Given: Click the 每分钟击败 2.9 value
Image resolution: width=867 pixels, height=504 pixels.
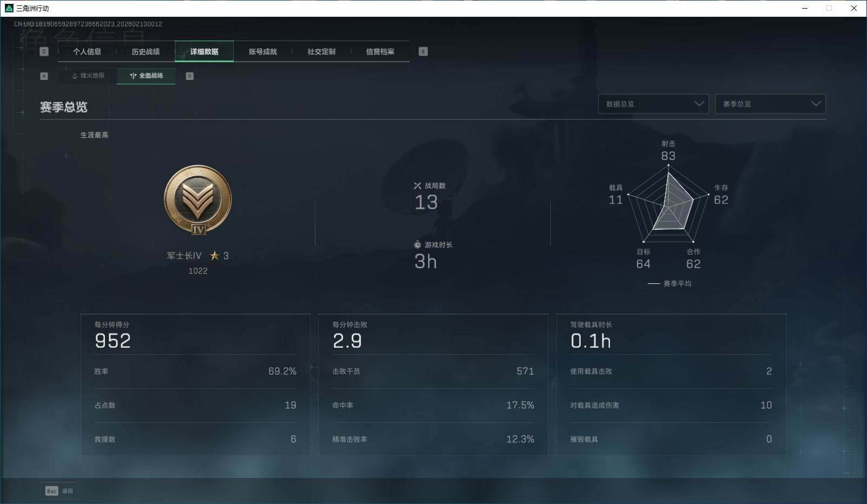Looking at the screenshot, I should click(347, 341).
